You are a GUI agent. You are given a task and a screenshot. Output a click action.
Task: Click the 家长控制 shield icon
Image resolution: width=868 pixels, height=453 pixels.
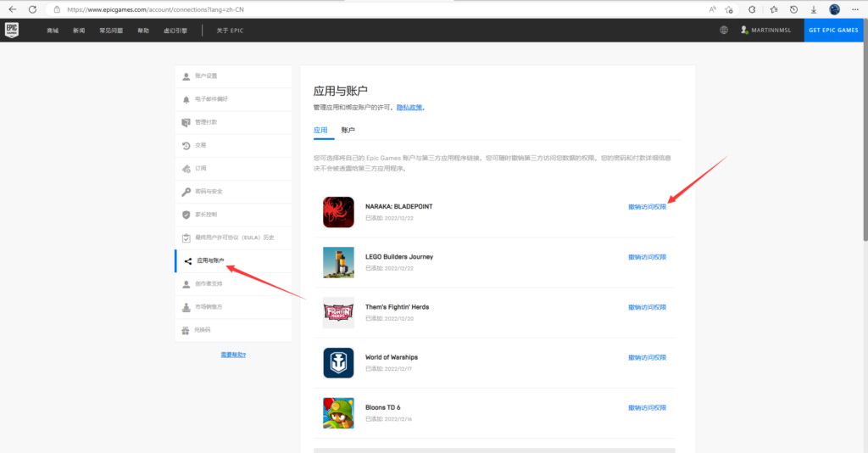click(x=186, y=215)
